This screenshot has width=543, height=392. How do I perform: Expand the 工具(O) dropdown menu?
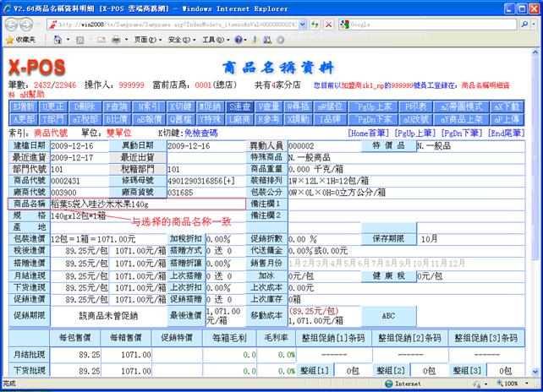point(212,40)
